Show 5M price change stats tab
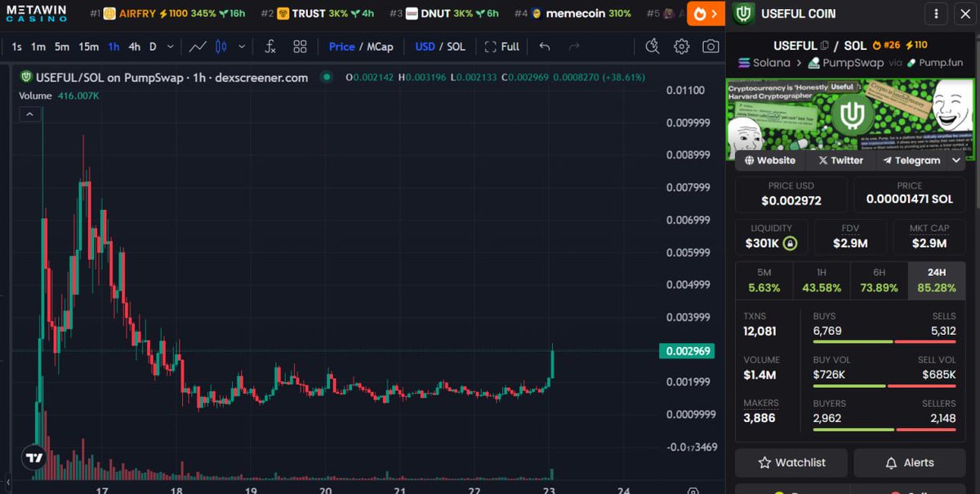This screenshot has height=494, width=980. (764, 281)
